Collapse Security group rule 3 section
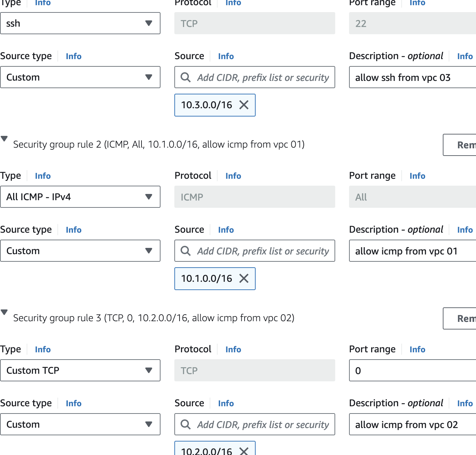This screenshot has width=476, height=455. [x=4, y=313]
